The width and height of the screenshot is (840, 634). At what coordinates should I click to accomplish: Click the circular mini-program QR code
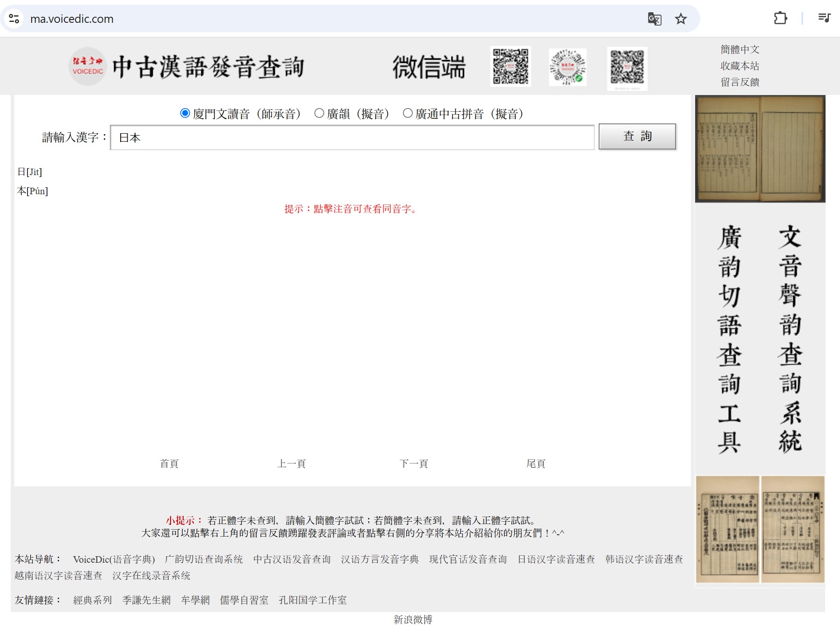click(x=567, y=67)
